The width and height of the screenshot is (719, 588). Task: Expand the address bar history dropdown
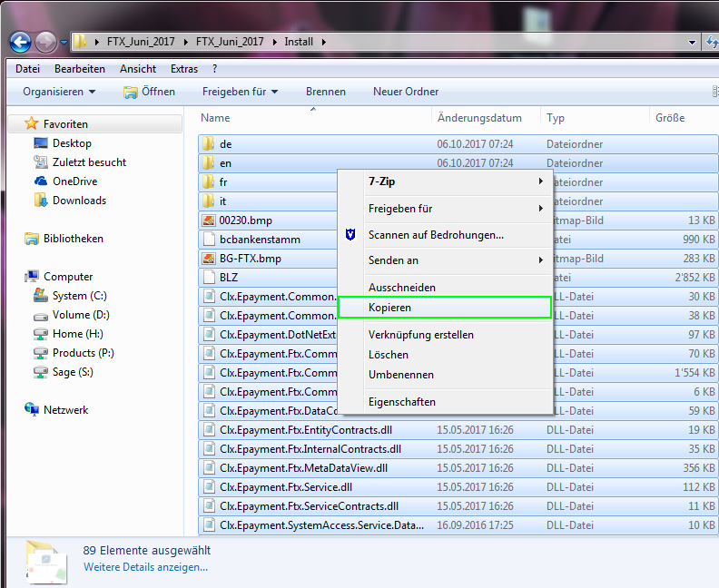[x=692, y=42]
